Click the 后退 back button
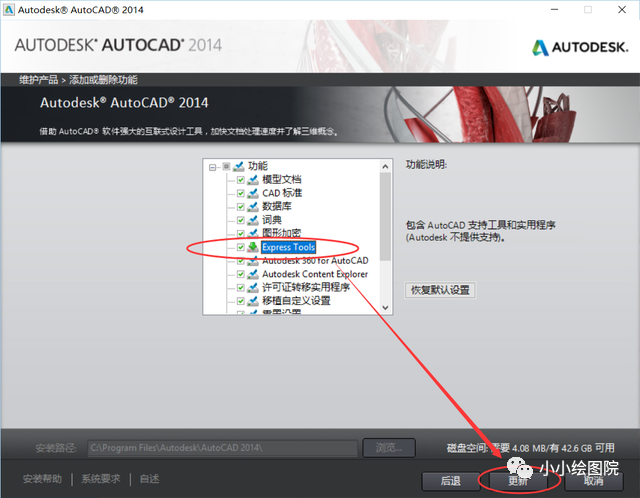Image resolution: width=640 pixels, height=498 pixels. (451, 481)
